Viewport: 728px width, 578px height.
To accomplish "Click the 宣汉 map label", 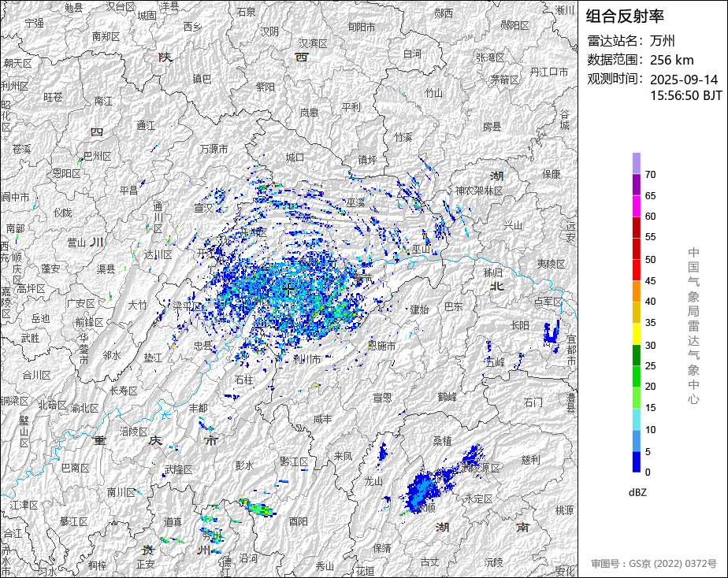I will click(x=203, y=208).
